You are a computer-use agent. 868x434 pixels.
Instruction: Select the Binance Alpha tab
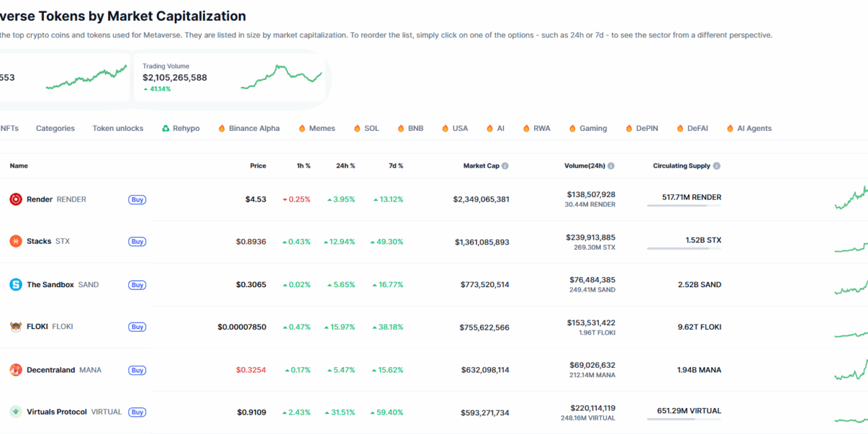(x=249, y=128)
